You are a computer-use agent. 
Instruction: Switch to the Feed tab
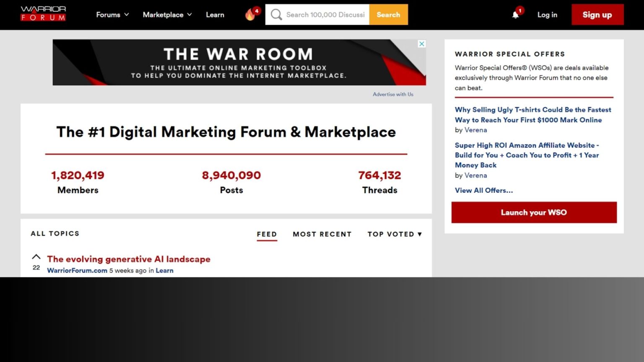tap(267, 234)
